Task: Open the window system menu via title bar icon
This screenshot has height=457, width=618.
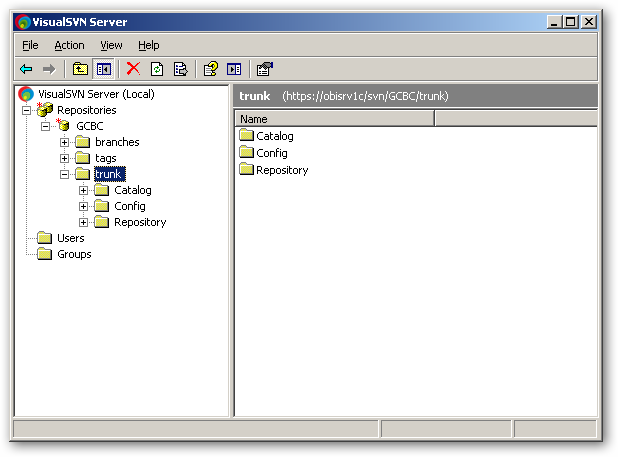Action: (x=23, y=22)
